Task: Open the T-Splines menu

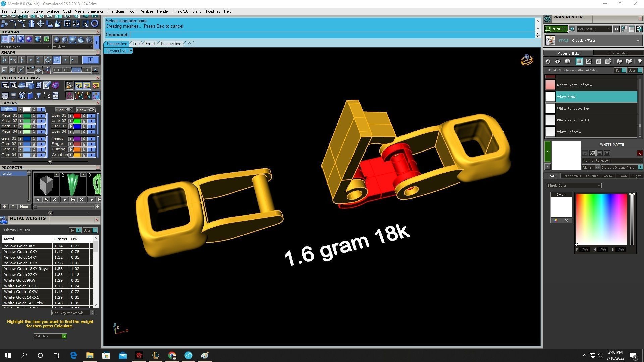Action: click(x=213, y=11)
